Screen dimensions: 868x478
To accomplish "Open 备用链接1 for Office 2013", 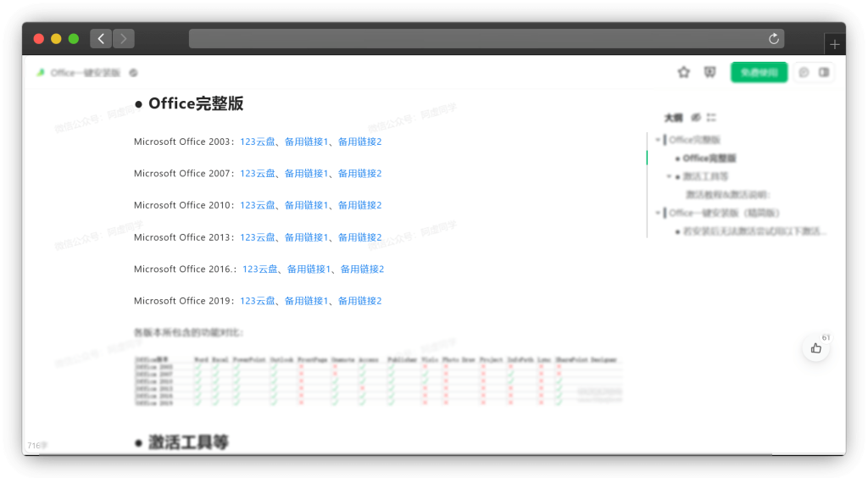I will 306,237.
